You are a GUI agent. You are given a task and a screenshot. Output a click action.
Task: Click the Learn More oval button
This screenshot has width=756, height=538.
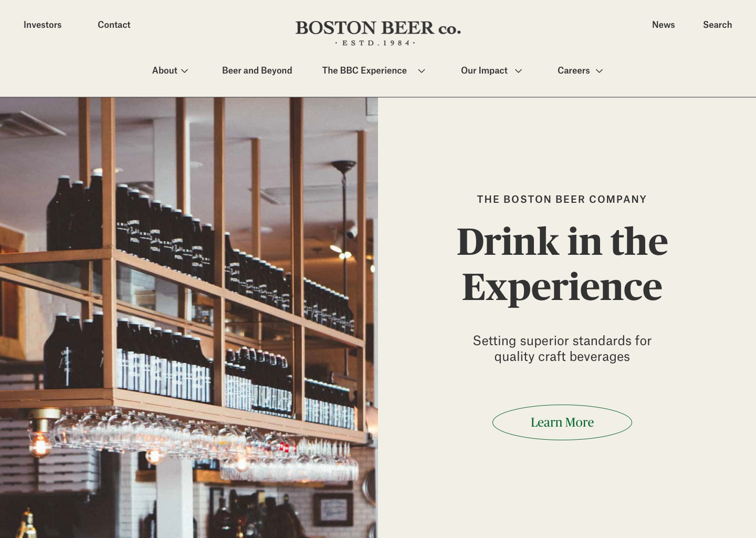click(x=562, y=422)
